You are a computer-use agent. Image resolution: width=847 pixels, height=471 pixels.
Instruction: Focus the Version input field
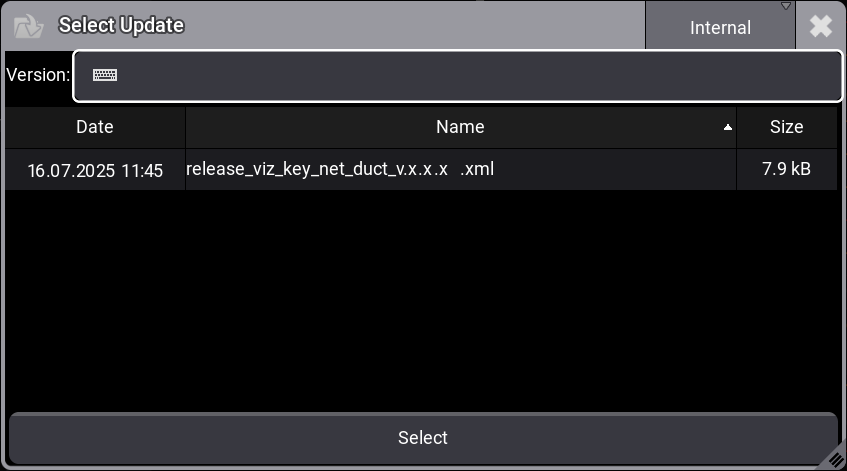click(470, 76)
